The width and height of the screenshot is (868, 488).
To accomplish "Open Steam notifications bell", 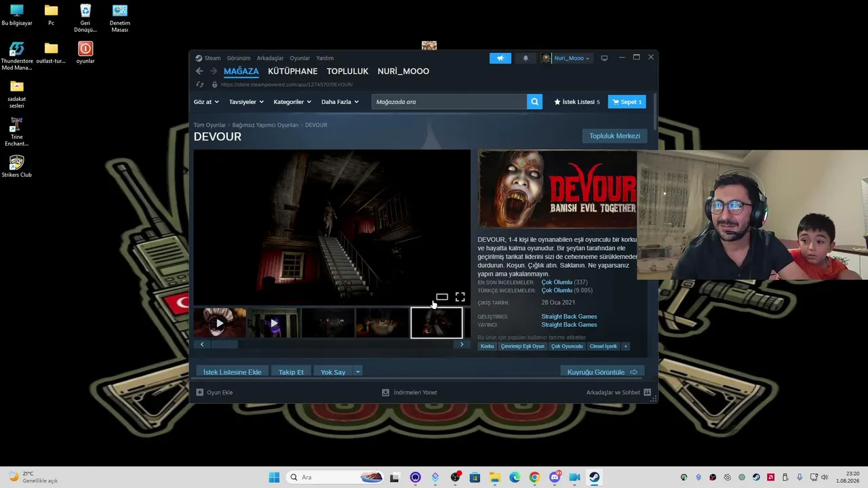I will click(x=526, y=58).
